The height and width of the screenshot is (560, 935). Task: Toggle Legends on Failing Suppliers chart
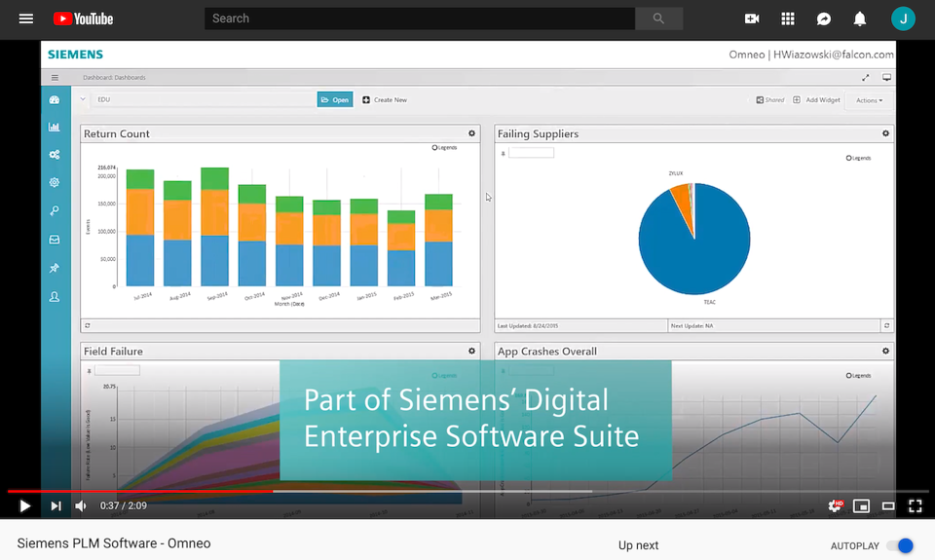pos(858,158)
